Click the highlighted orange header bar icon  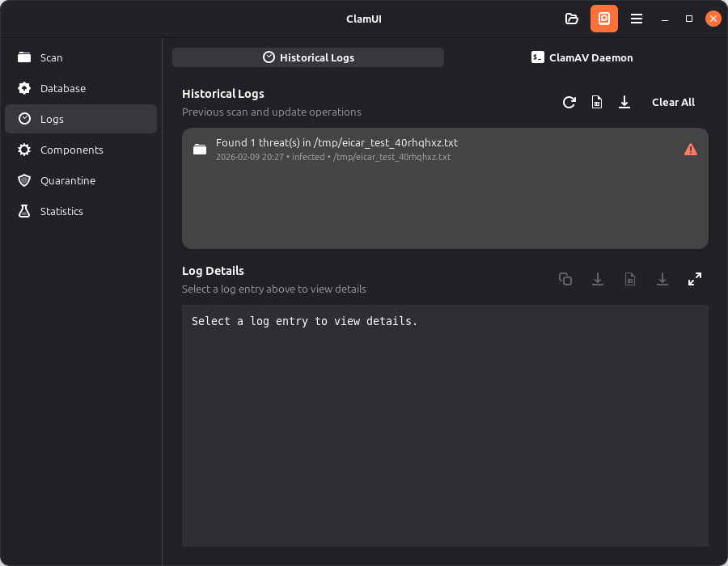(x=603, y=19)
